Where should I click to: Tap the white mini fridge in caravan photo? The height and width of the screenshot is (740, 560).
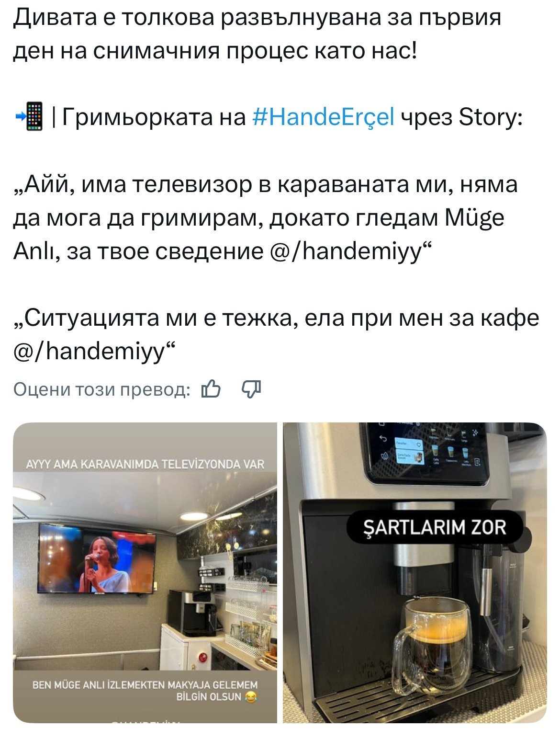tap(186, 646)
